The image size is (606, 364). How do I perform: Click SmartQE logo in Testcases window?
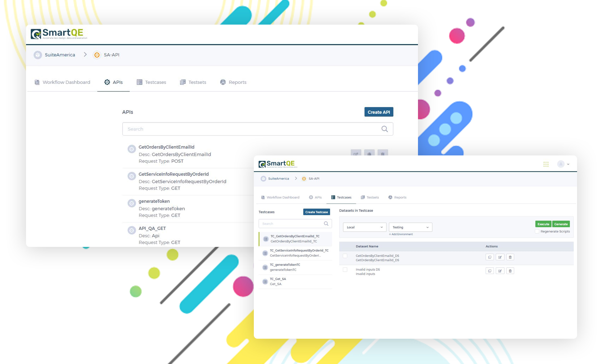pyautogui.click(x=278, y=164)
